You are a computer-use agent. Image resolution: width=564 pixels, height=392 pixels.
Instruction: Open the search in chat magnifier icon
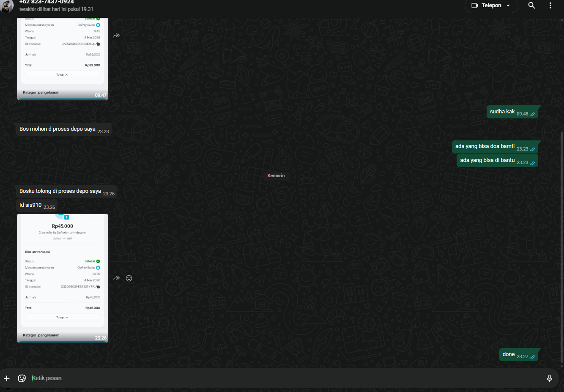(531, 5)
